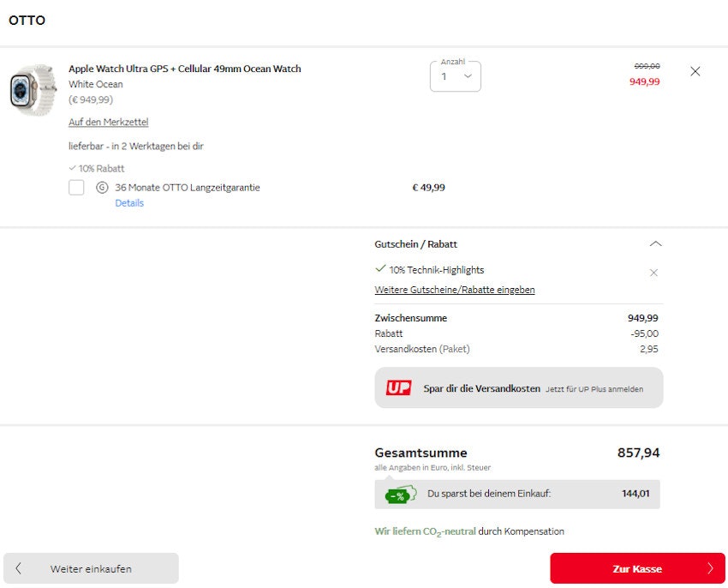Click Weitere Gutscheine/Rabatte eingeben
The image size is (728, 588).
click(454, 290)
